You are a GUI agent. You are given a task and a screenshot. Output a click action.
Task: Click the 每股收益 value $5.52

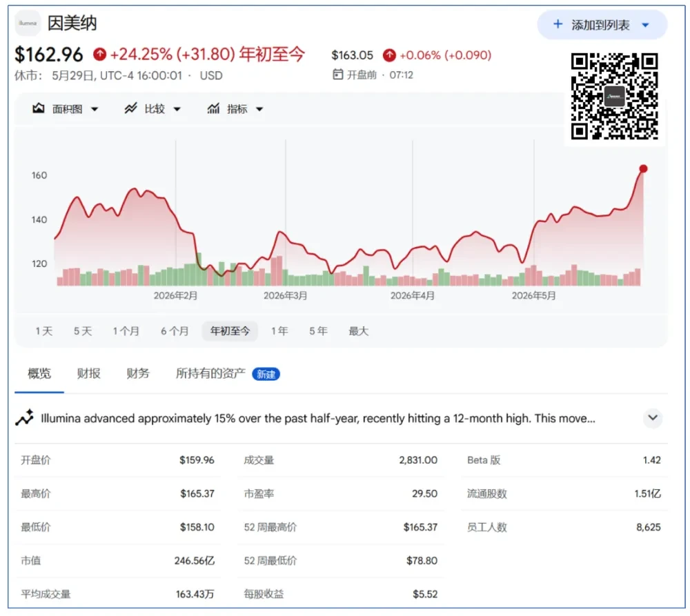click(x=425, y=594)
